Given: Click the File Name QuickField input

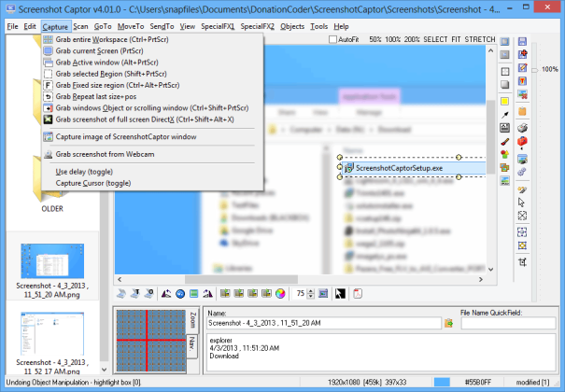Looking at the screenshot, I should coord(508,323).
